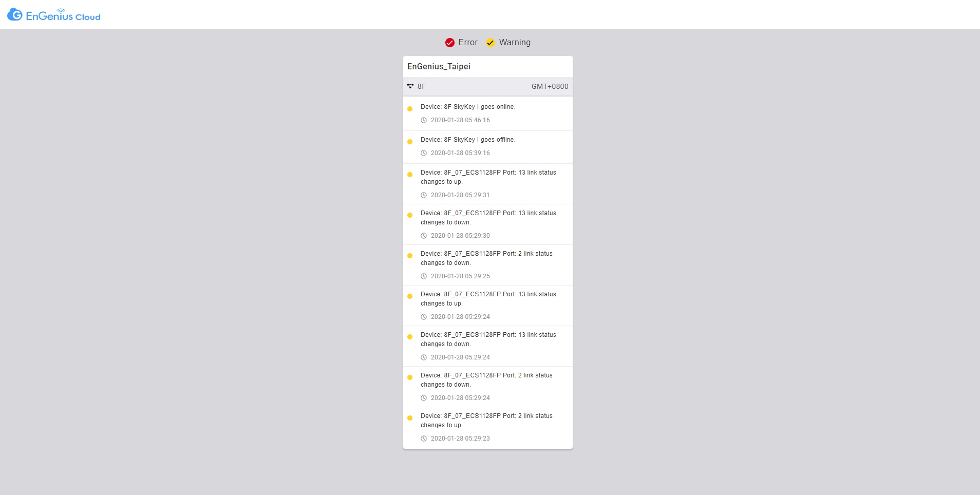
Task: Click clock icon beside 05:46:16 timestamp
Action: coord(424,120)
